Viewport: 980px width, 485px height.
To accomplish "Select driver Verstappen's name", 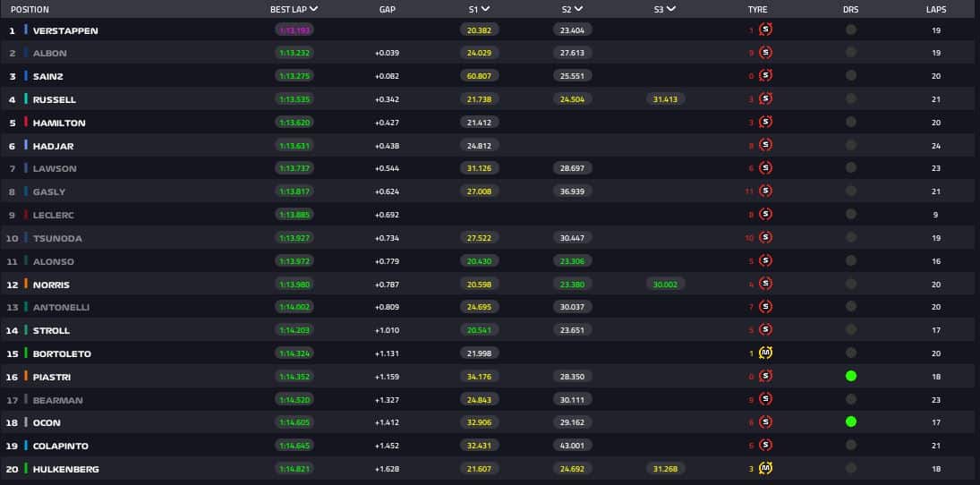I will tap(65, 30).
